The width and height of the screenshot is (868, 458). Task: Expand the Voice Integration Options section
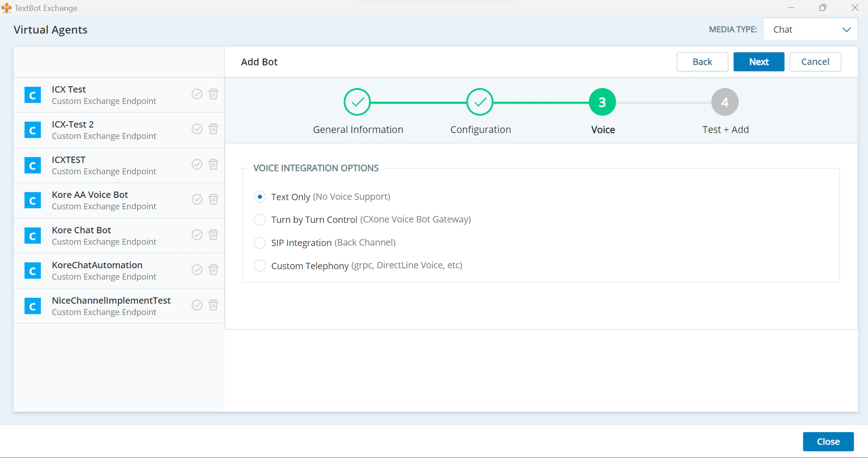316,167
